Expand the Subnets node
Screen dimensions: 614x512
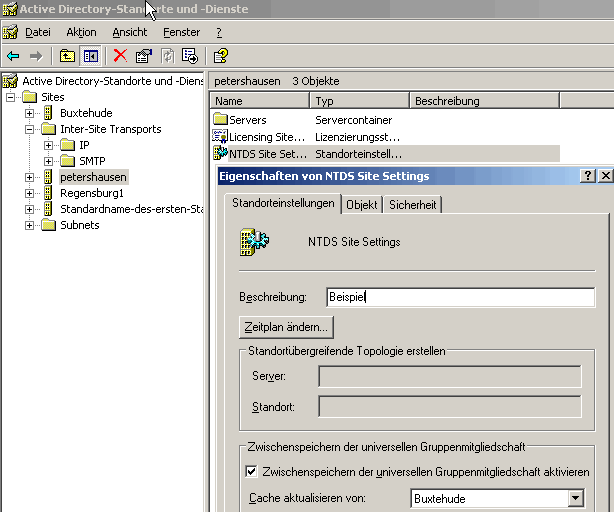coord(29,225)
